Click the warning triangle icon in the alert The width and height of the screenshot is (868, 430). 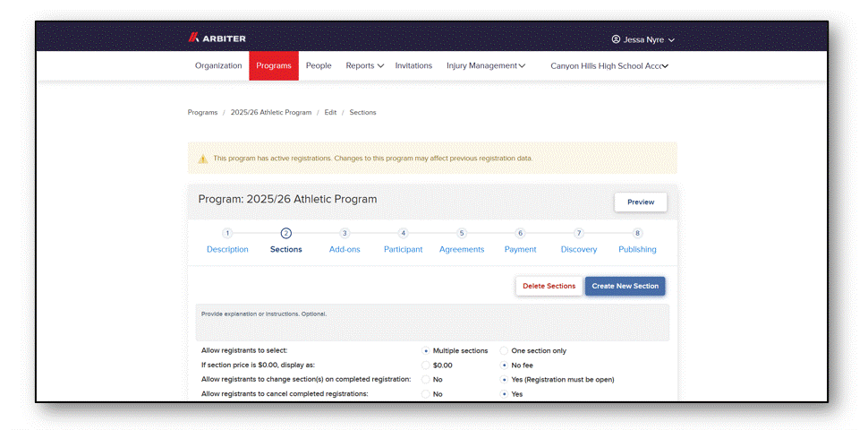[203, 159]
